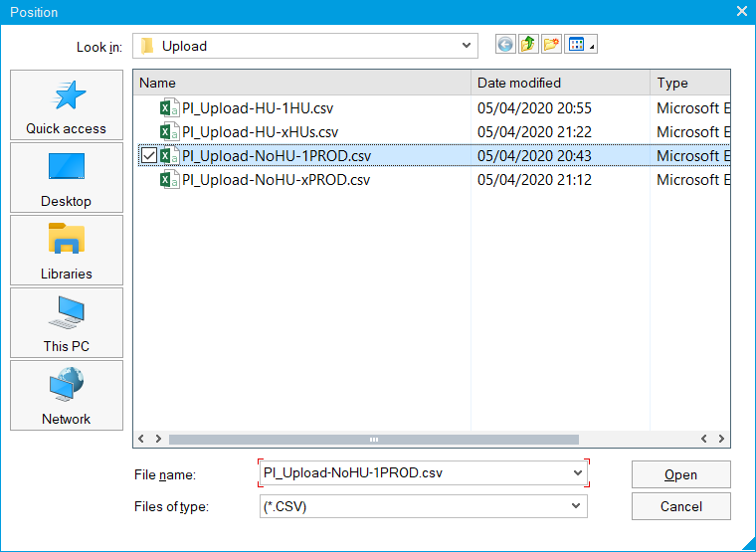Click the Open button

(680, 474)
